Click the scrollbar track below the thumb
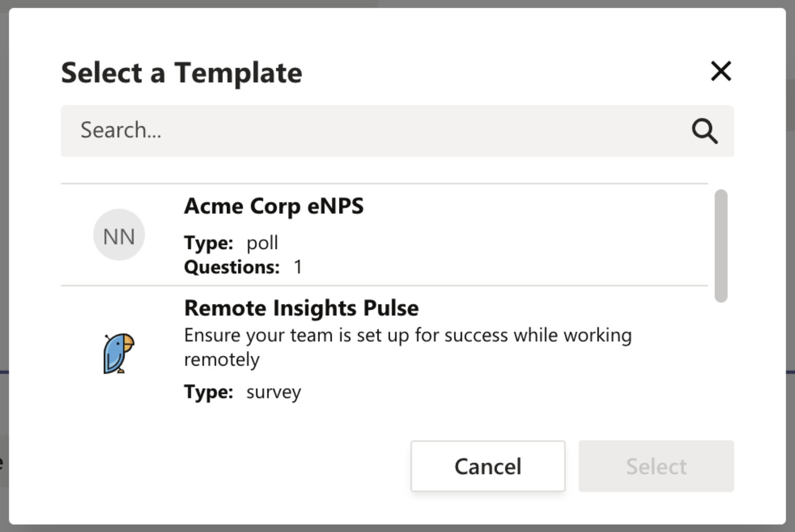The height and width of the screenshot is (532, 795). (x=721, y=359)
